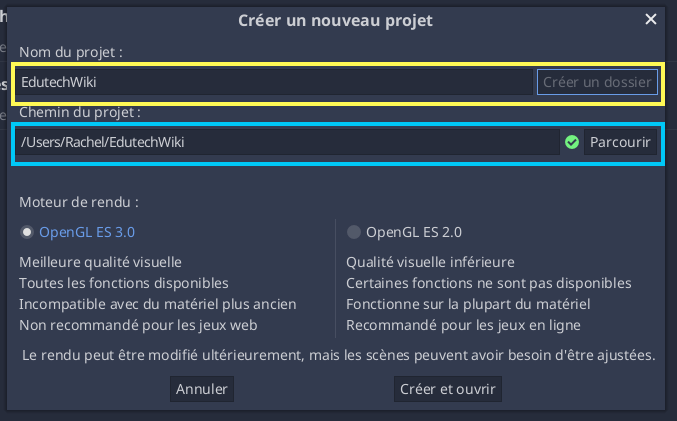Click Recommandé pour les jeux en ligne text
The width and height of the screenshot is (677, 421).
[x=463, y=325]
